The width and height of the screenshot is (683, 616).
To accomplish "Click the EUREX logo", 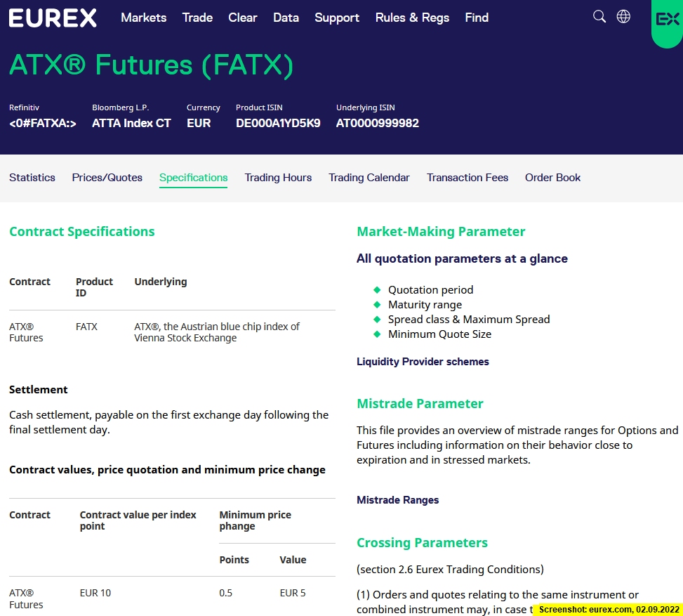I will click(53, 18).
